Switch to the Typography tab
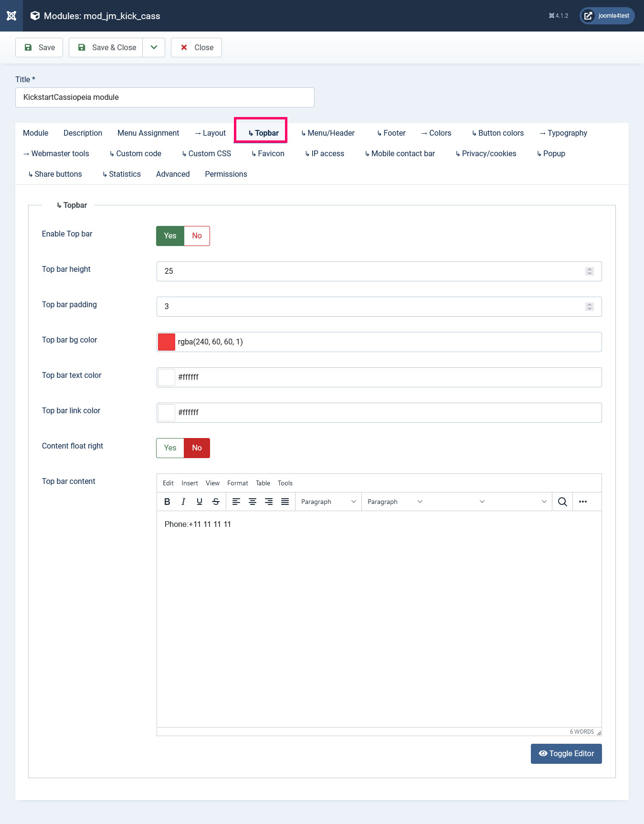The height and width of the screenshot is (824, 644). coord(563,133)
